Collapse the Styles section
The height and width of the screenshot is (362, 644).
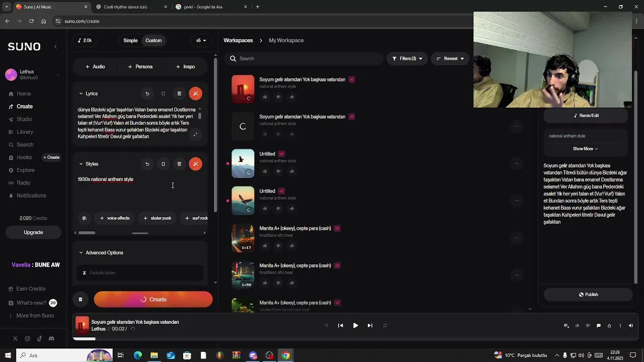tap(81, 164)
